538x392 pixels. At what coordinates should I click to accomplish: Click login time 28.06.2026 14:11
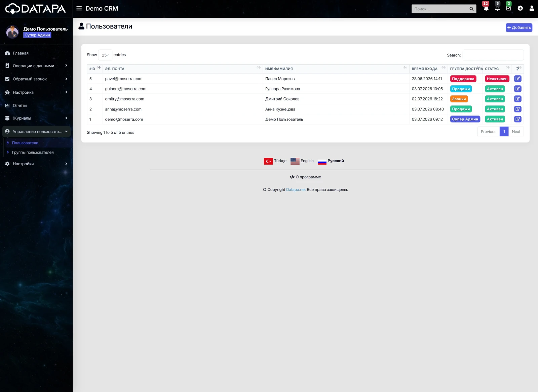point(427,79)
